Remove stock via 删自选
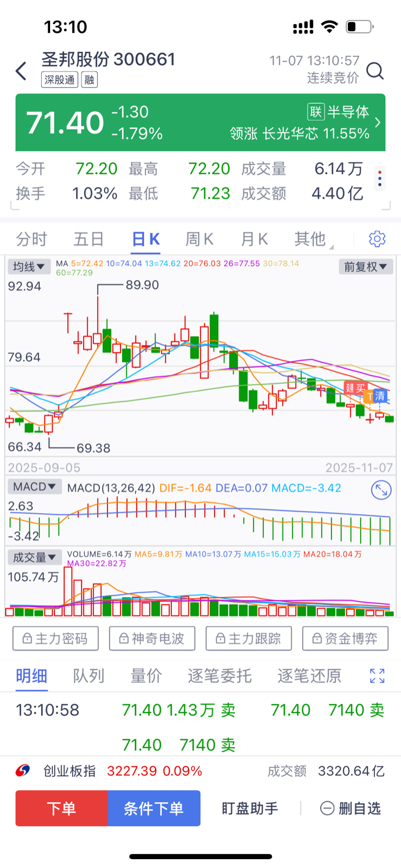The height and width of the screenshot is (868, 401). click(350, 808)
